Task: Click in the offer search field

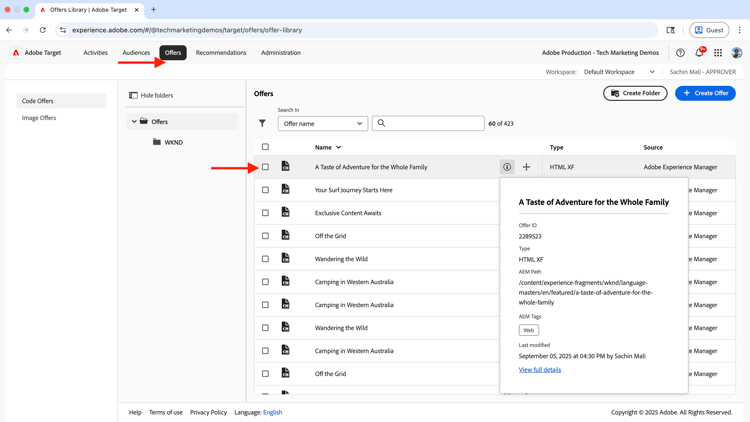Action: coord(434,123)
